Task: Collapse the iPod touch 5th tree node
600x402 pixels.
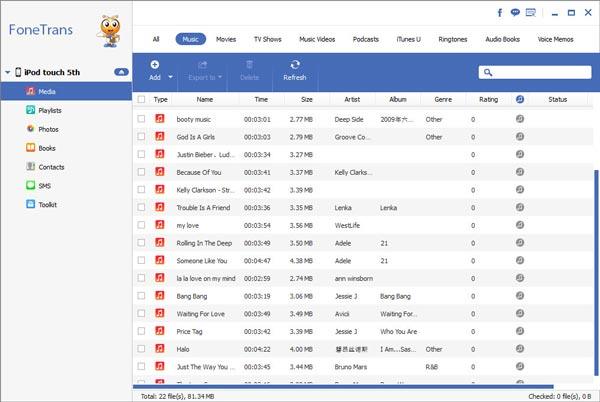Action: (x=7, y=72)
